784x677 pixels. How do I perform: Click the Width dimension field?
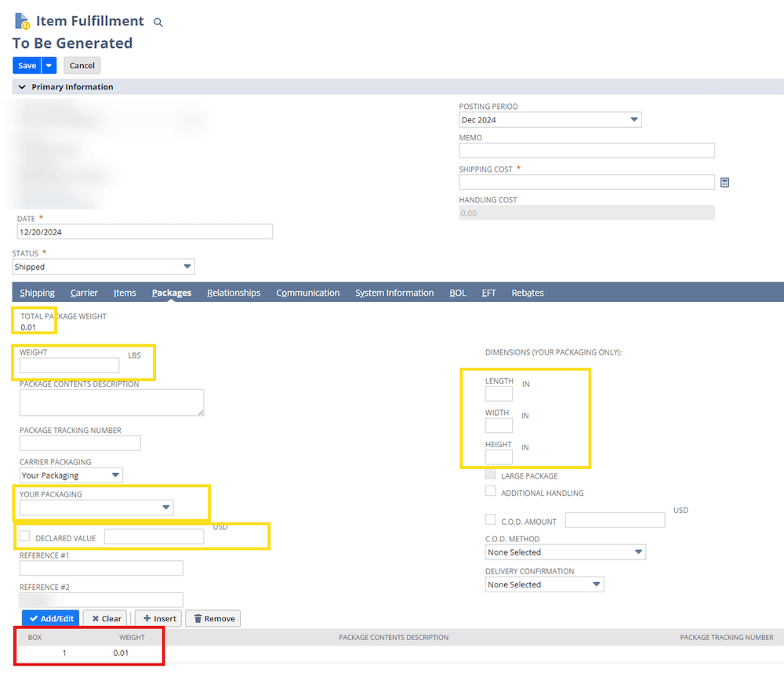(499, 426)
